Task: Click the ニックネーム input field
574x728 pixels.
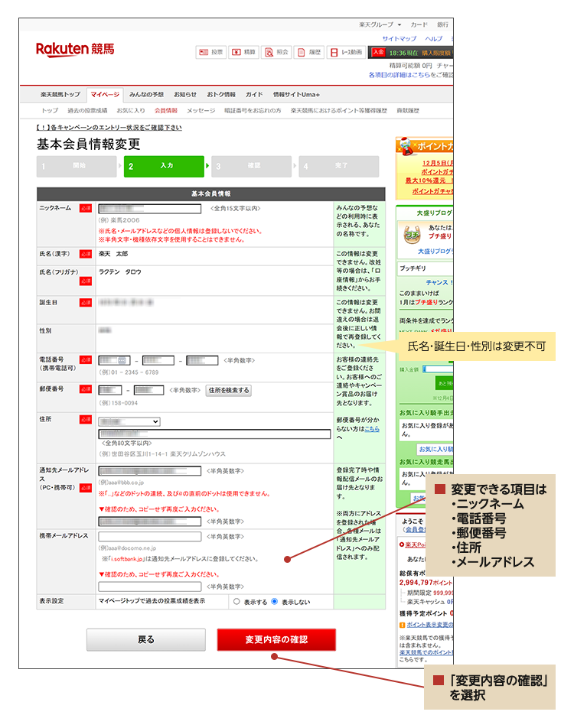Action: [150, 209]
